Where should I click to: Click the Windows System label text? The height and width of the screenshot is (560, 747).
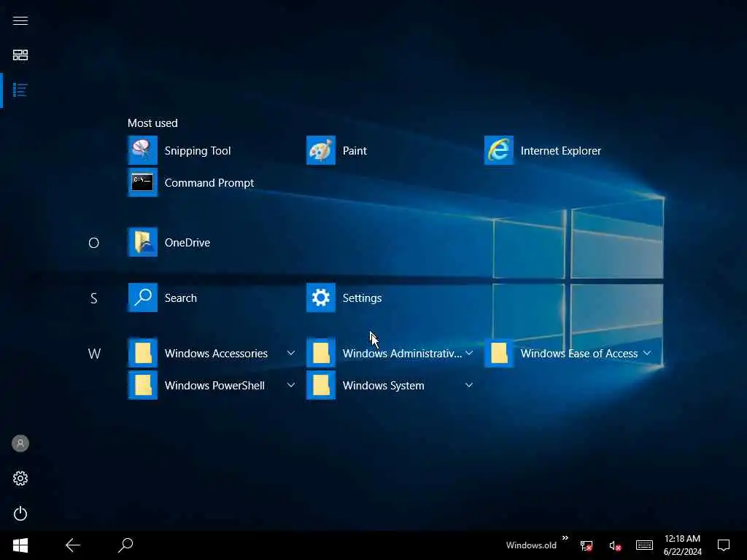tap(383, 386)
